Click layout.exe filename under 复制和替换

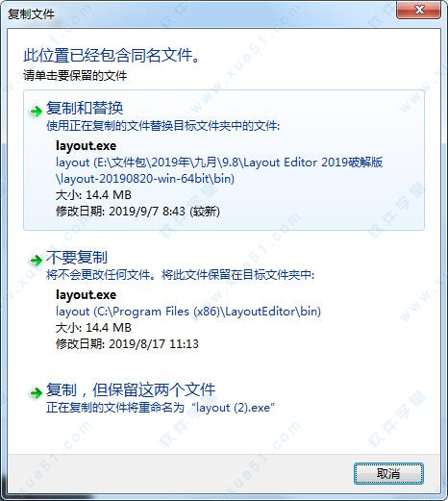point(86,146)
